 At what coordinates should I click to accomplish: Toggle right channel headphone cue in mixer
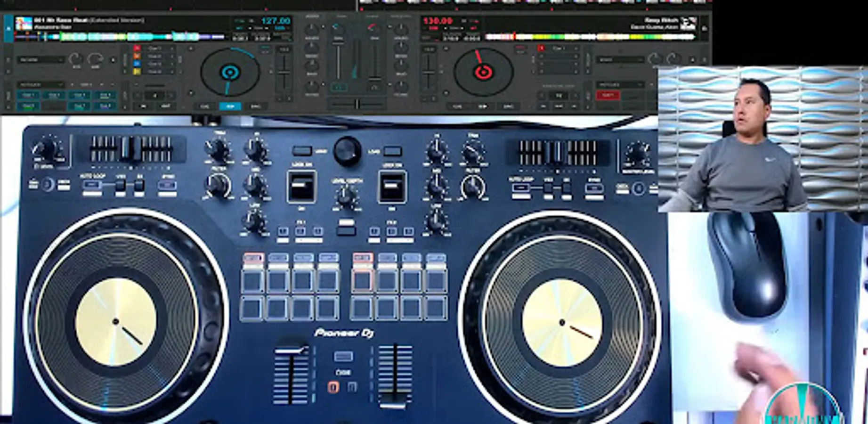(374, 88)
